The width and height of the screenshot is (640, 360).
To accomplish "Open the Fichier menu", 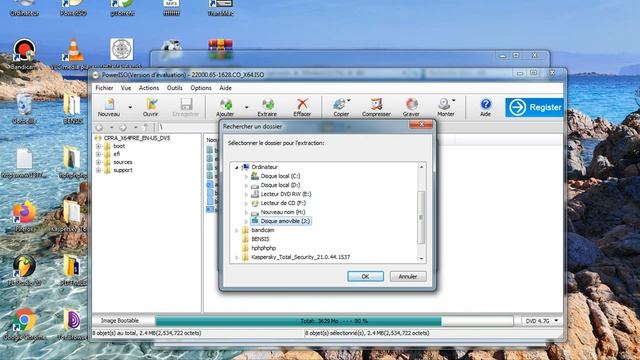I will coord(104,88).
